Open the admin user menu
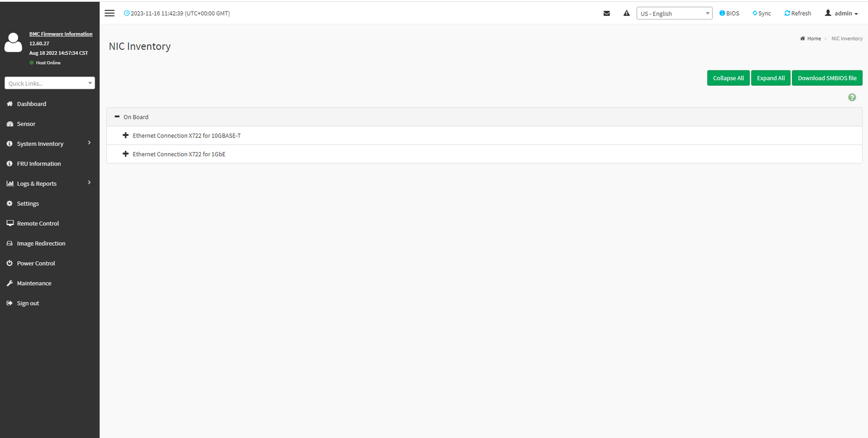Viewport: 868px width, 438px height. [x=841, y=14]
